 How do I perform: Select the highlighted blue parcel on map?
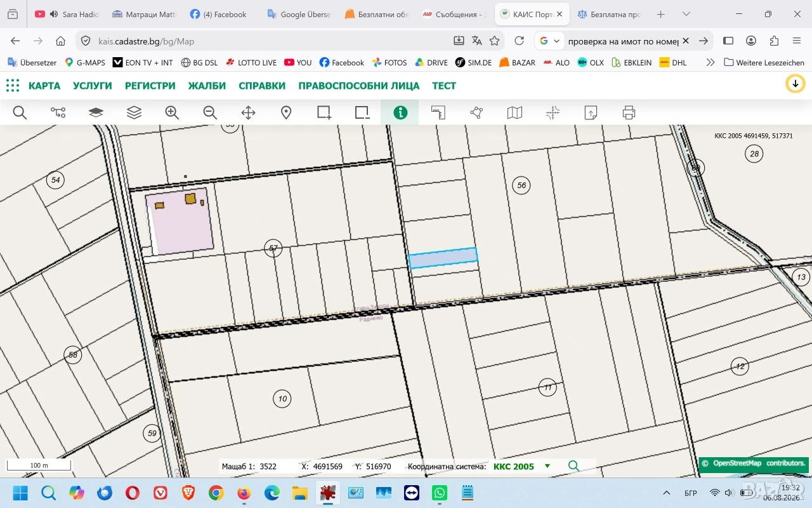(x=443, y=258)
